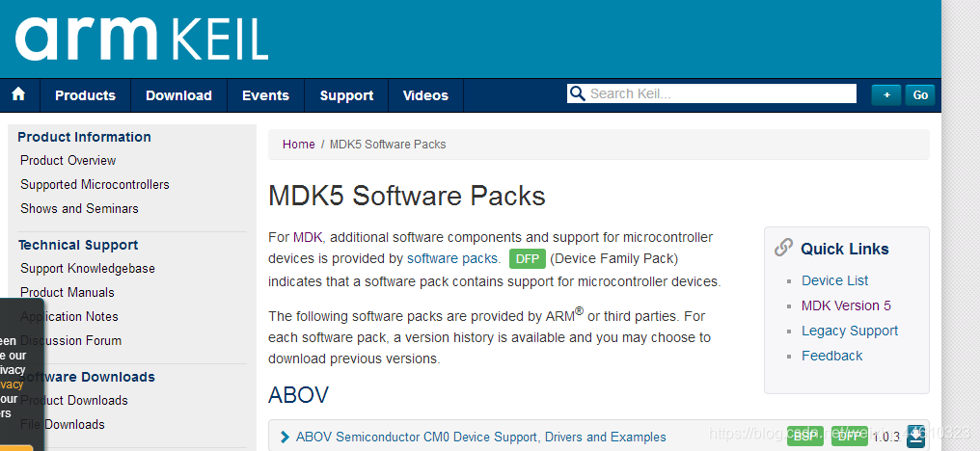Click the software packs link
This screenshot has height=451, width=980.
coord(452,258)
